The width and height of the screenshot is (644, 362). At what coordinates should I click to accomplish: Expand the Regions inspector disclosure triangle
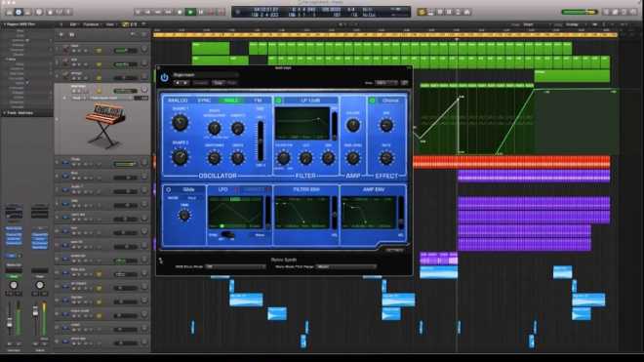5,24
